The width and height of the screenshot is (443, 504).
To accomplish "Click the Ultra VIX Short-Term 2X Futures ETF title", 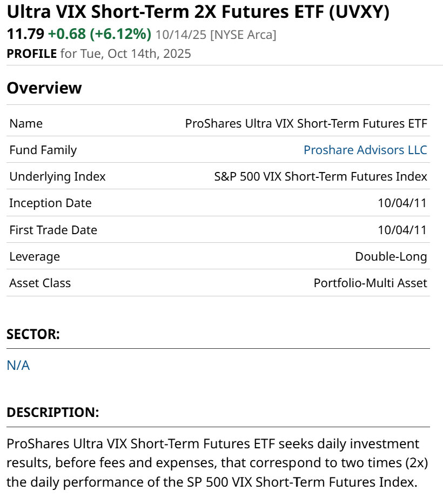I will click(x=198, y=12).
